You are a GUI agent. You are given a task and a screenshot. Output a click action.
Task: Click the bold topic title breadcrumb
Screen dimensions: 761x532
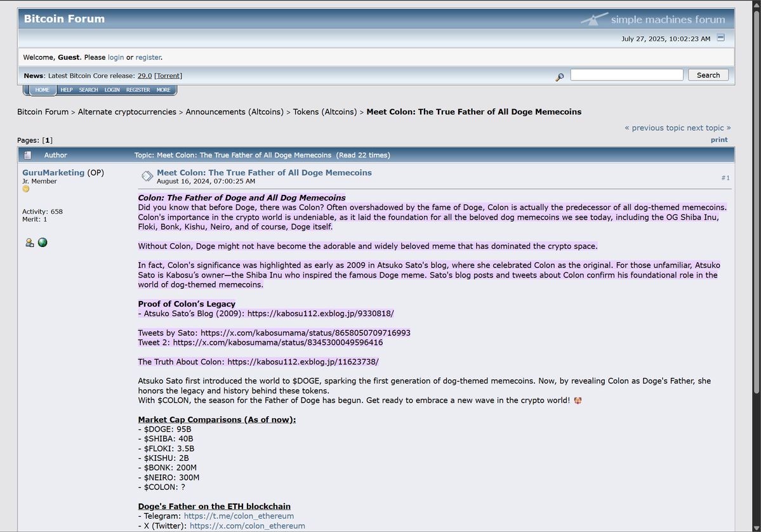[473, 112]
